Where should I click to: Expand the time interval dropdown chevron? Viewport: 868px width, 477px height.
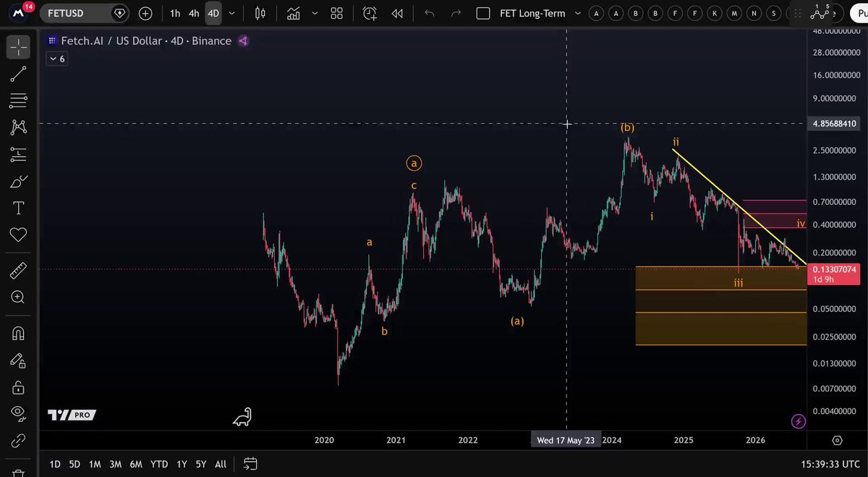point(231,13)
